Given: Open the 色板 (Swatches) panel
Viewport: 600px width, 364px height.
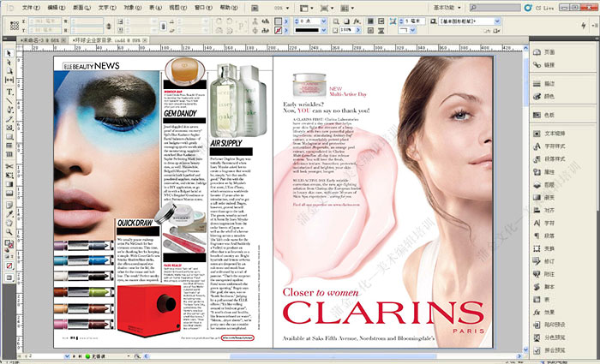Looking at the screenshot, I should 544,115.
